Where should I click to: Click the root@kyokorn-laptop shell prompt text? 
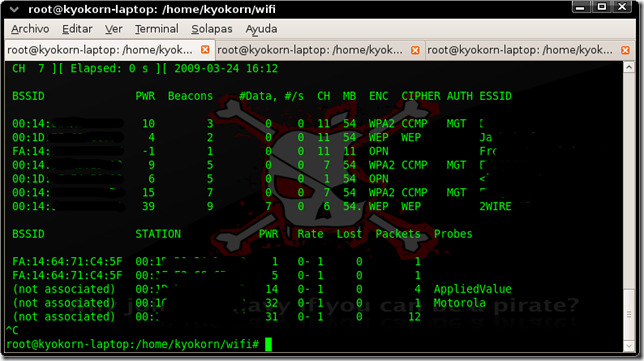click(132, 344)
